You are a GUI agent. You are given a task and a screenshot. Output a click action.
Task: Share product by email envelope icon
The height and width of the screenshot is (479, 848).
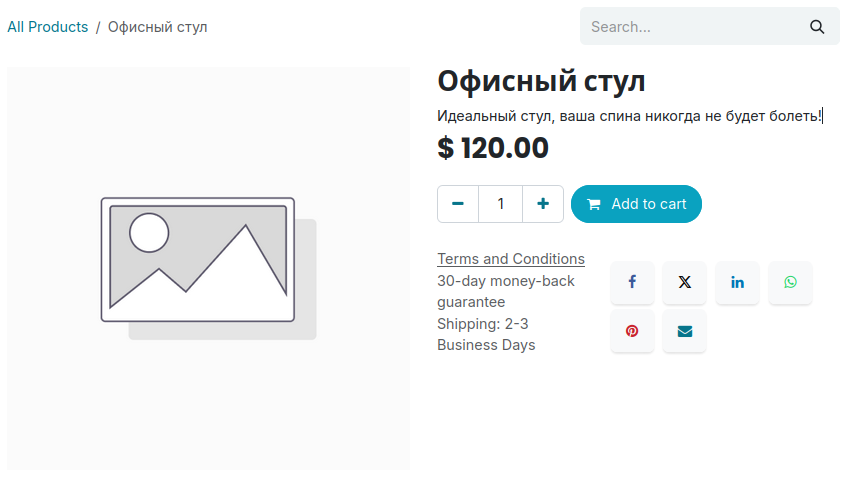coord(685,331)
